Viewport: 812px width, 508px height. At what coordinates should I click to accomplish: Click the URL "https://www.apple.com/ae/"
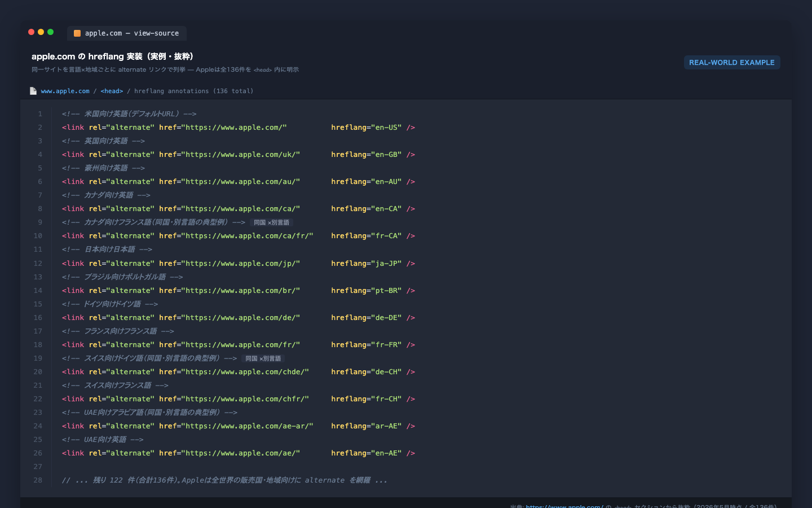point(241,453)
